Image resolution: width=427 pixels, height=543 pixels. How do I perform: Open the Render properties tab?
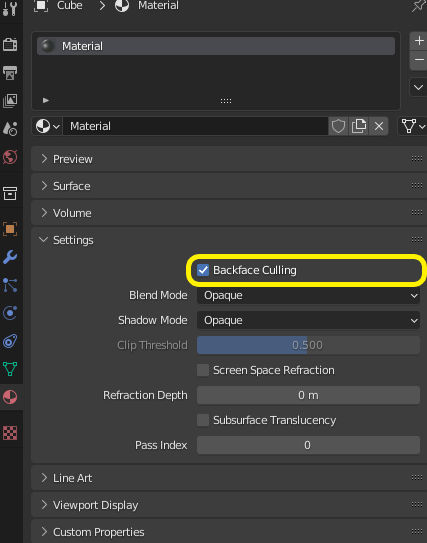pos(10,44)
